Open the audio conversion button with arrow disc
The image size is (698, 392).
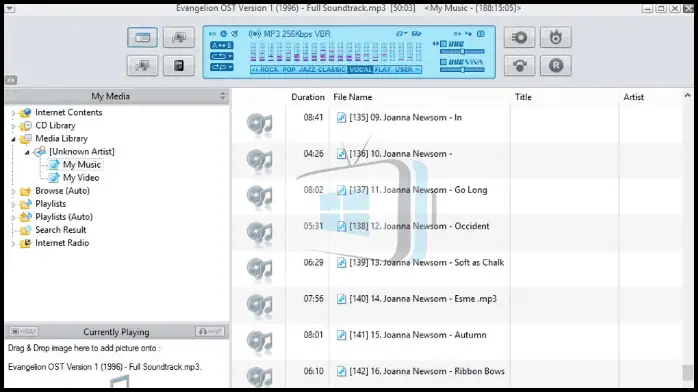(x=519, y=66)
